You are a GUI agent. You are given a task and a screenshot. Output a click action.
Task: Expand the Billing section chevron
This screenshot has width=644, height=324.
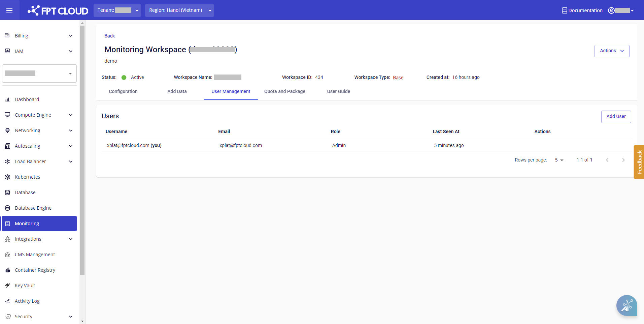[x=70, y=36]
